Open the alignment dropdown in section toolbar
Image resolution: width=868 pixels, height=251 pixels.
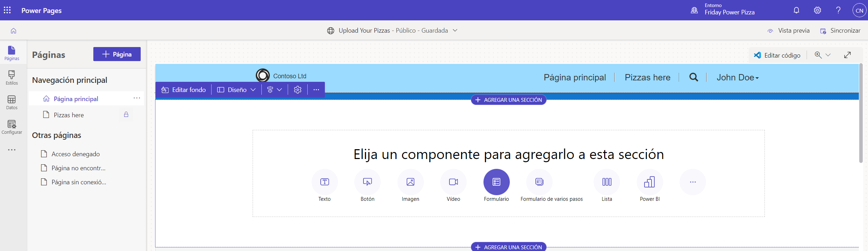pyautogui.click(x=274, y=90)
